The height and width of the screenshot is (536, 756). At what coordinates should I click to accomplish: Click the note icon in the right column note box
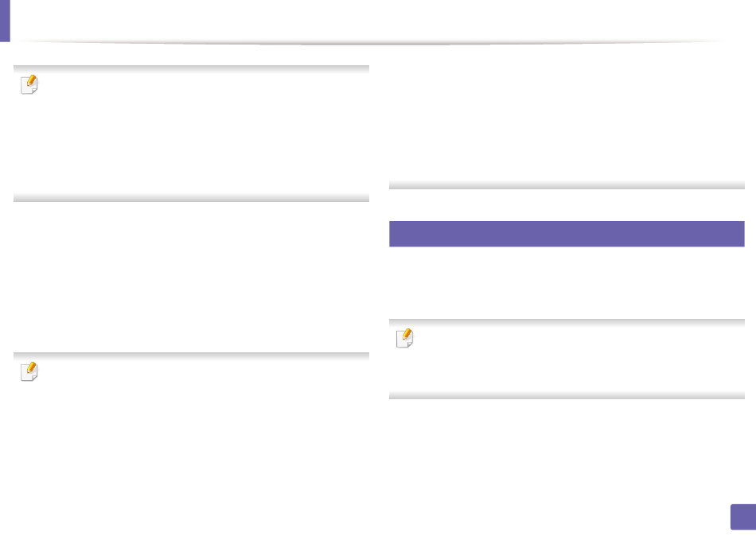(404, 338)
